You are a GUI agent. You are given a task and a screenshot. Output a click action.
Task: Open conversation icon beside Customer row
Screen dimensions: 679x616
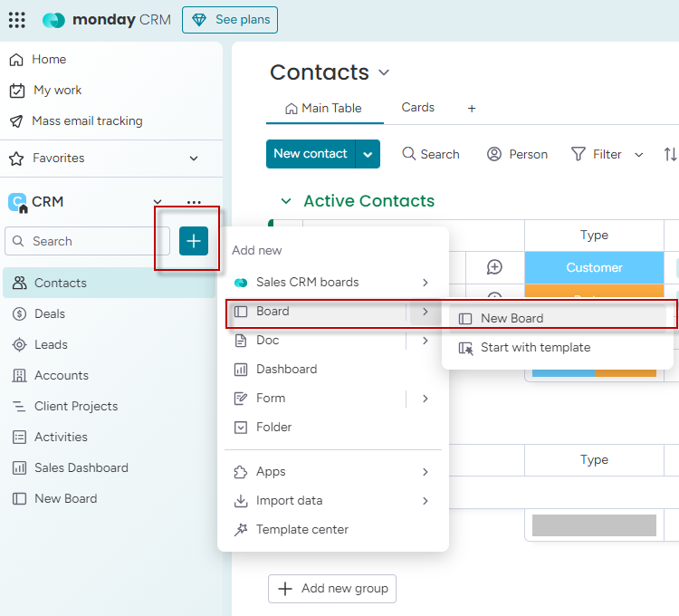[x=494, y=267]
